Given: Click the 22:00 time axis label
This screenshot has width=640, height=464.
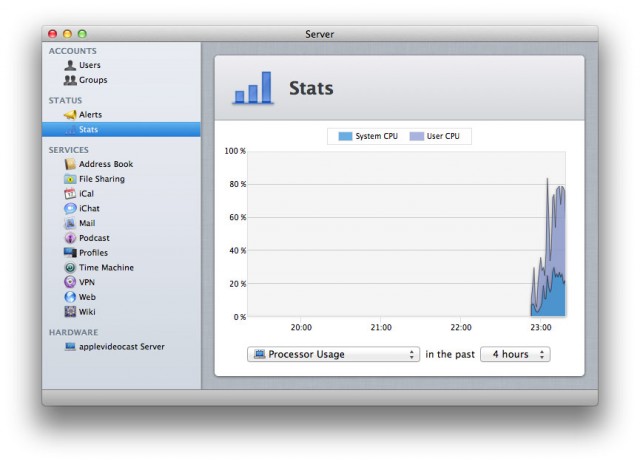Looking at the screenshot, I should (x=461, y=327).
